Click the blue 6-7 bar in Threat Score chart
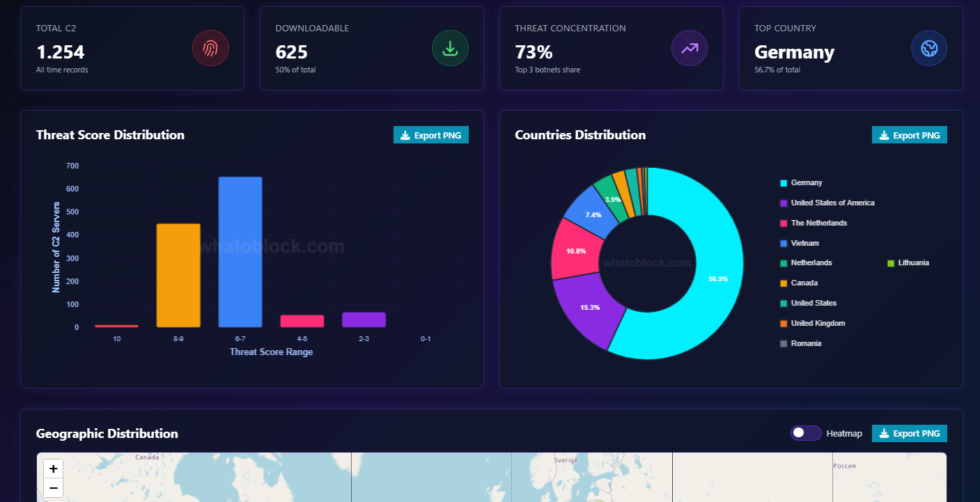Image resolution: width=980 pixels, height=502 pixels. pos(240,251)
